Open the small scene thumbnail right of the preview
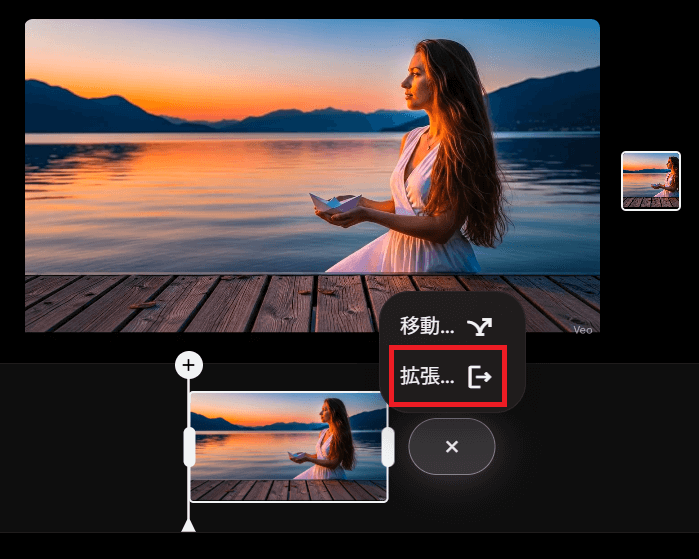699x559 pixels. [650, 180]
